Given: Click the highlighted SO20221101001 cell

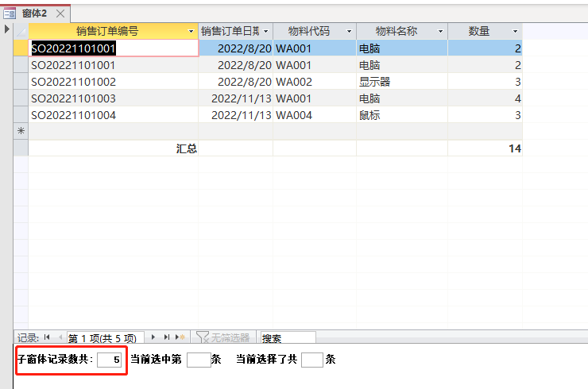Looking at the screenshot, I should 114,48.
